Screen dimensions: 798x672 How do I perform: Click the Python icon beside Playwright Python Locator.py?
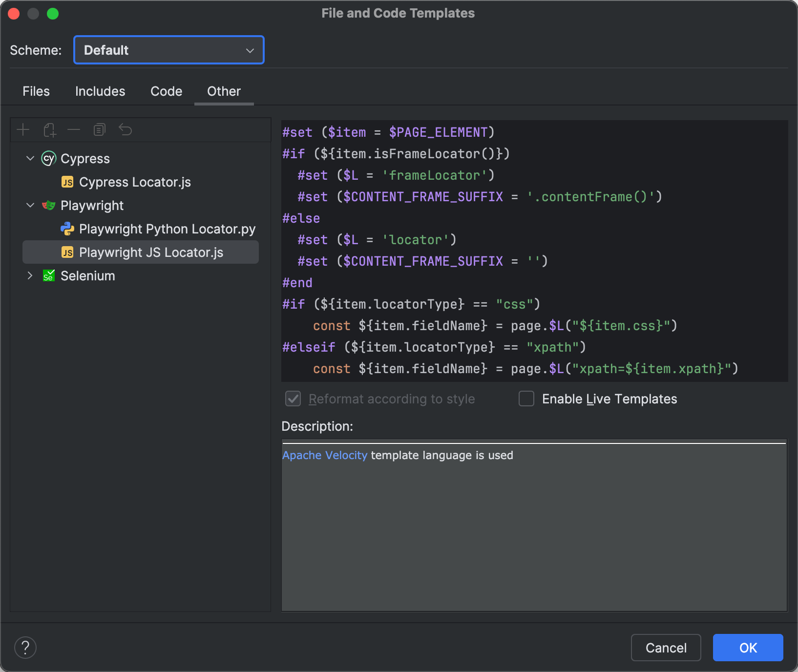[68, 229]
